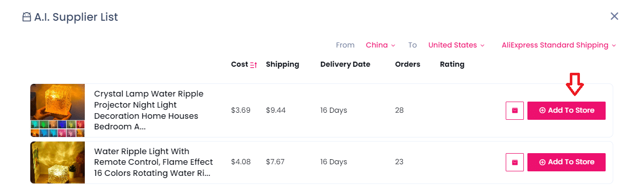Viewport: 644px width, 186px height.
Task: Open Crystal Lamp Water Ripple Projector title
Action: point(149,110)
